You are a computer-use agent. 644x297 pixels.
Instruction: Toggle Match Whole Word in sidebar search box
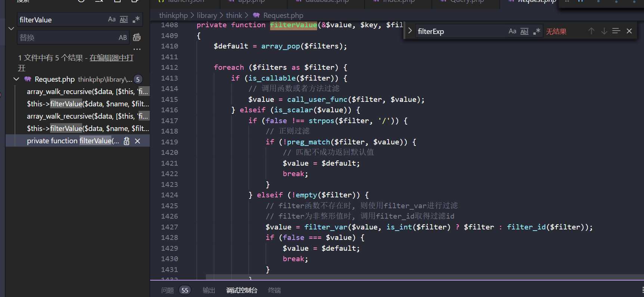coord(124,19)
